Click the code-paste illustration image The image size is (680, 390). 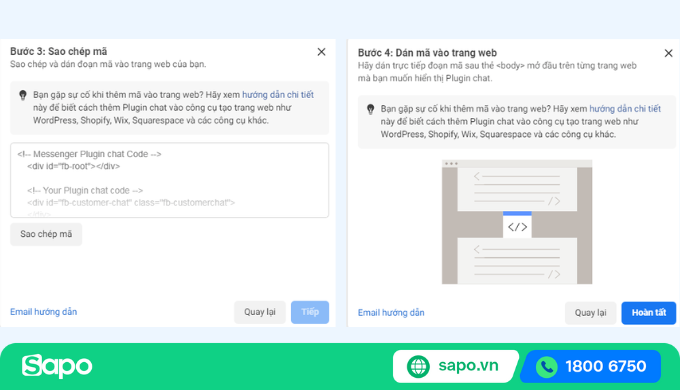(517, 222)
